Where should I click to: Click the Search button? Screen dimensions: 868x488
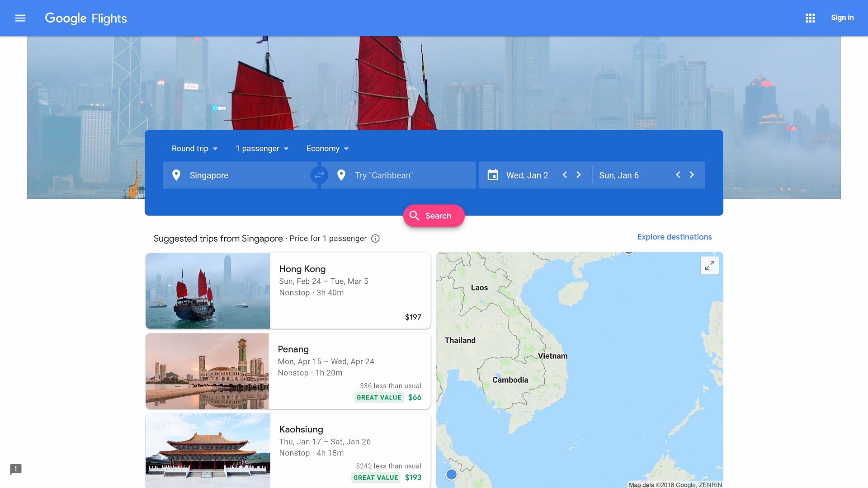click(x=434, y=216)
